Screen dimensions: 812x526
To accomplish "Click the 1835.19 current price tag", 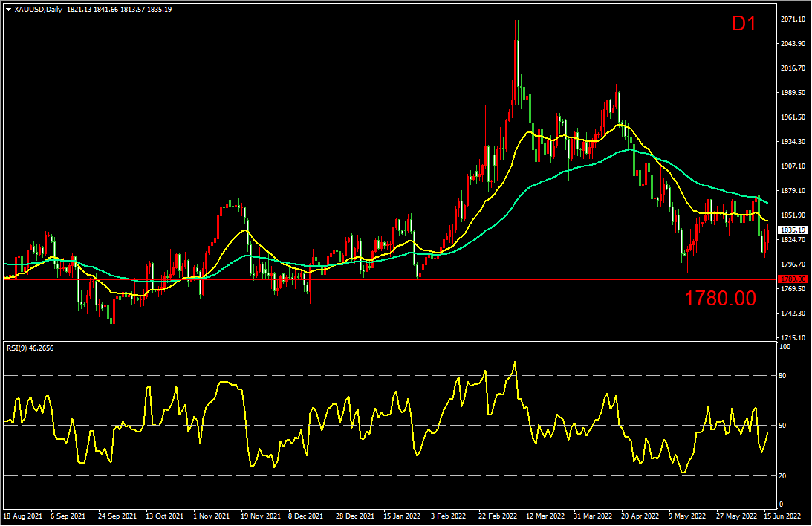I will (793, 230).
